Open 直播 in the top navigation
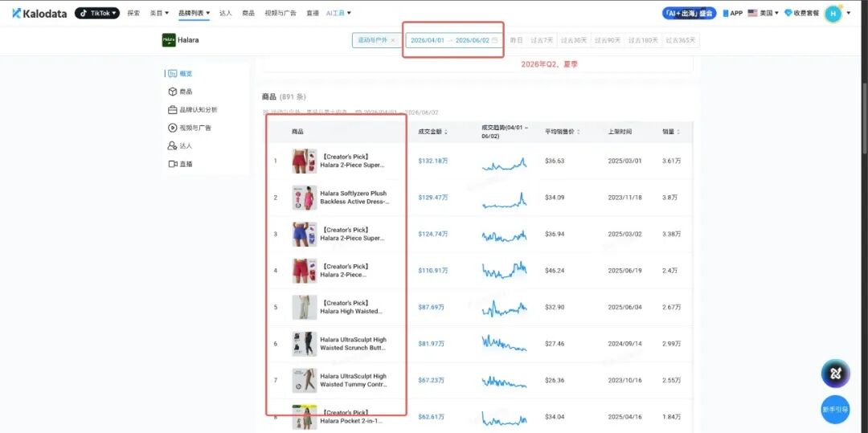The height and width of the screenshot is (433, 868). (x=313, y=13)
